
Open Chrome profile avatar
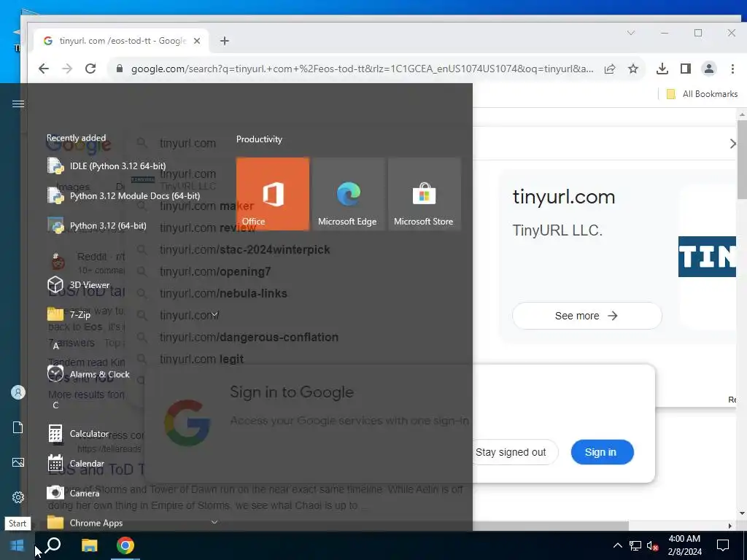click(x=709, y=69)
